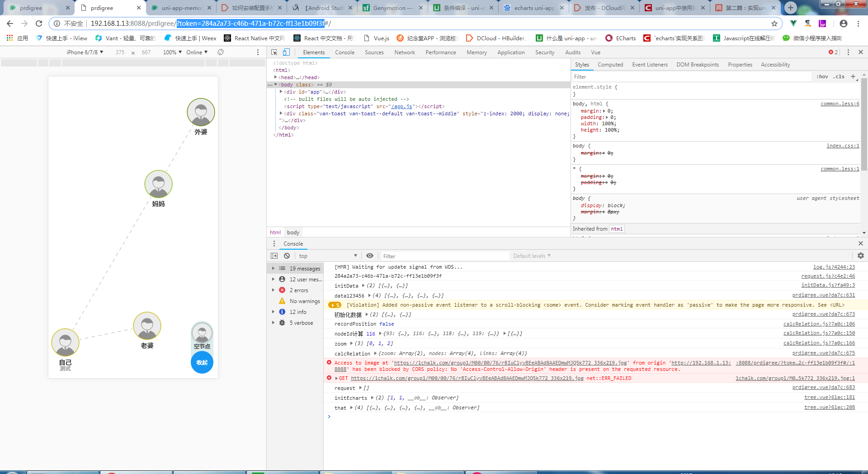This screenshot has width=868, height=474.
Task: Click the Styles filter input
Action: coord(692,77)
